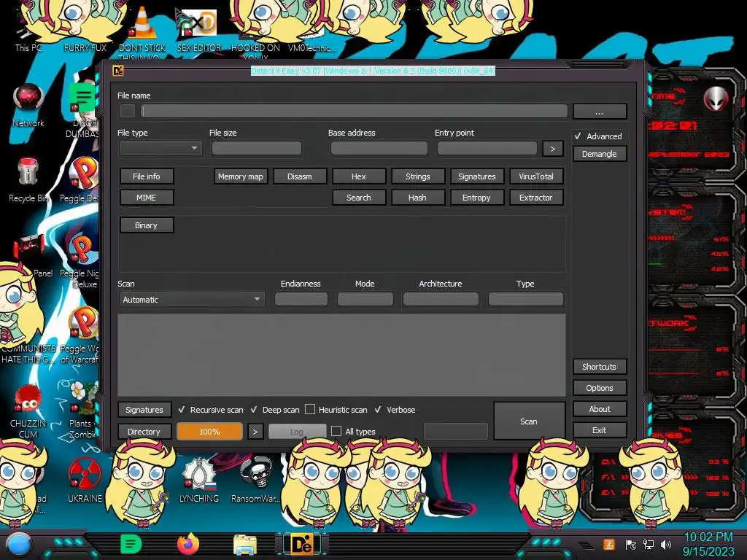Open the Scan mode Automatic dropdown
Screen dimensions: 747x560
(192, 300)
